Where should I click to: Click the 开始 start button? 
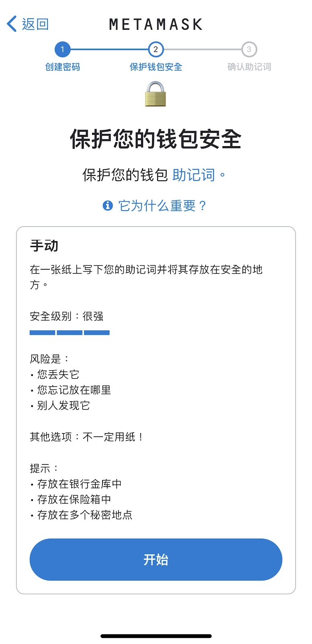(156, 559)
